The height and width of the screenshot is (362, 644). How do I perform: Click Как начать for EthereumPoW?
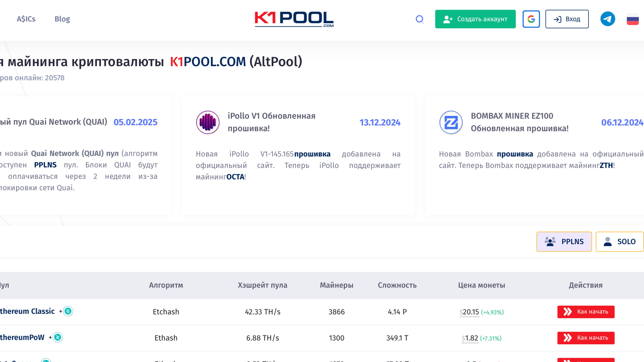click(586, 338)
